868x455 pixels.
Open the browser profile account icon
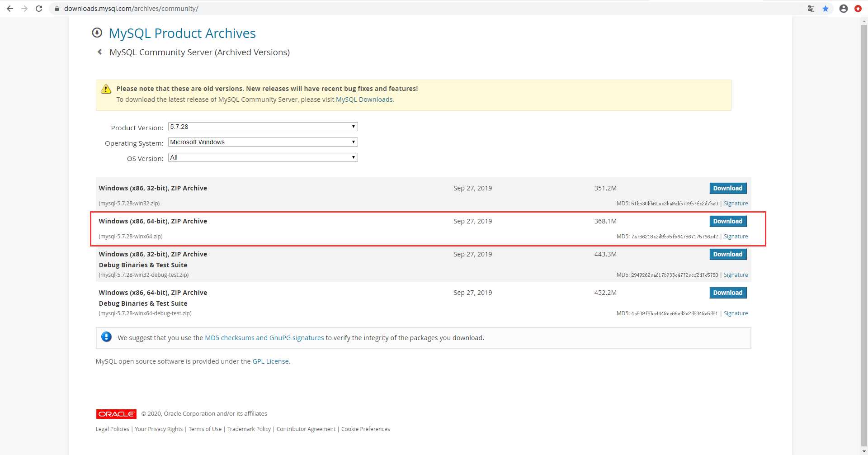point(844,9)
